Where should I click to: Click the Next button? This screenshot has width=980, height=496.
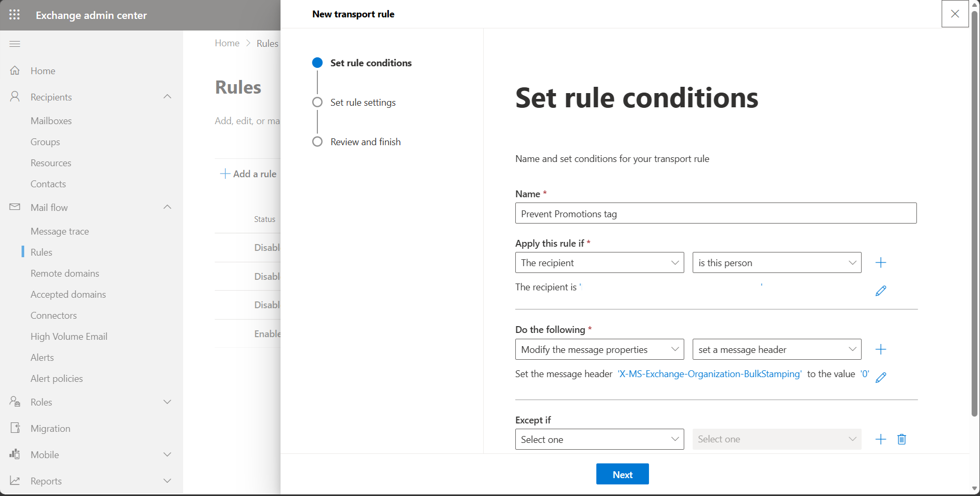pyautogui.click(x=623, y=474)
